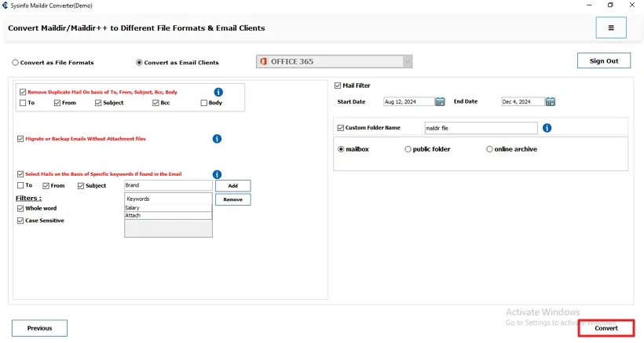Image resolution: width=644 pixels, height=343 pixels.
Task: Click info icon next to Custom Folder Name field
Action: coord(547,128)
